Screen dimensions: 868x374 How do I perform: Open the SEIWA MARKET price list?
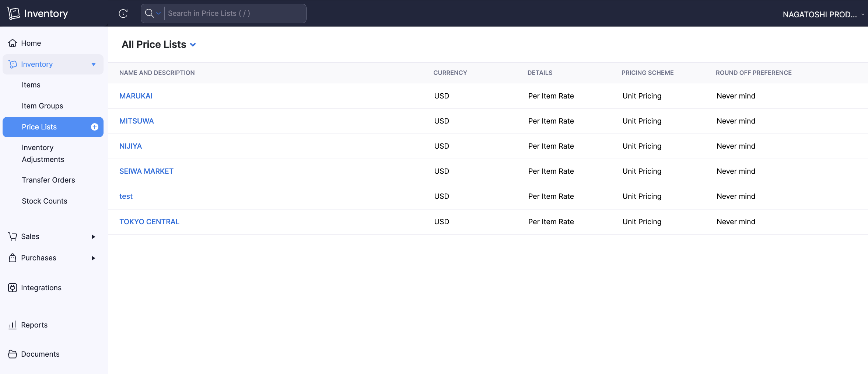click(146, 171)
